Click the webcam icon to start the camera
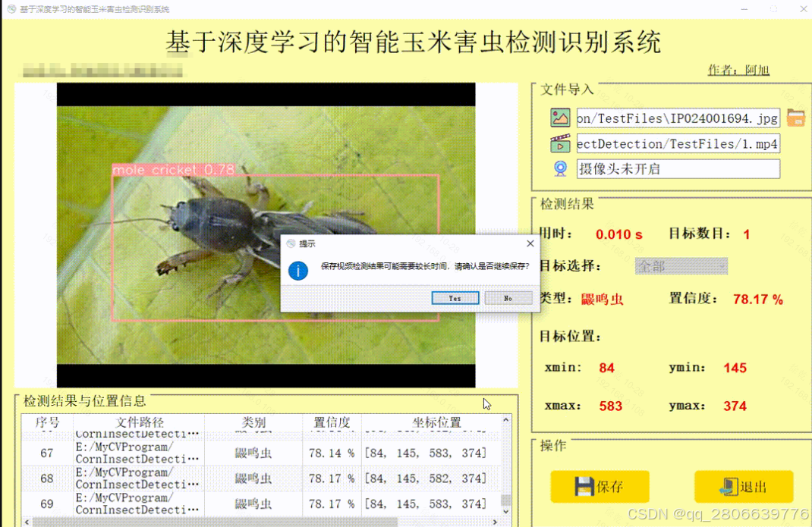 [x=559, y=168]
